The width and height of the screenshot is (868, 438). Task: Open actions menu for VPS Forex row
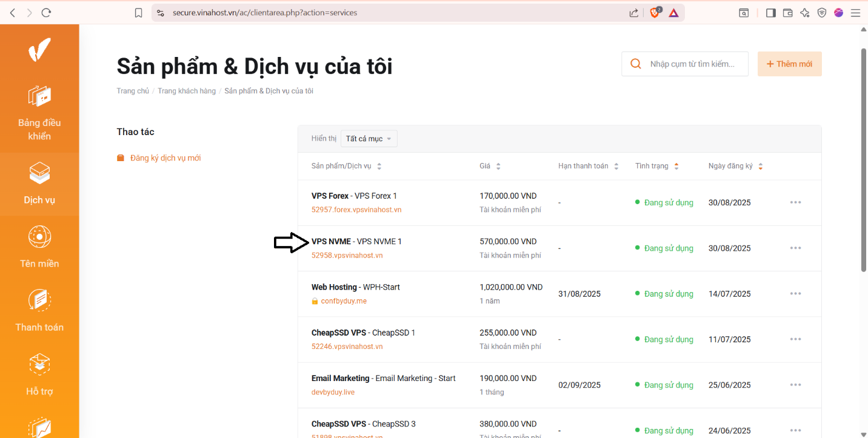(796, 202)
